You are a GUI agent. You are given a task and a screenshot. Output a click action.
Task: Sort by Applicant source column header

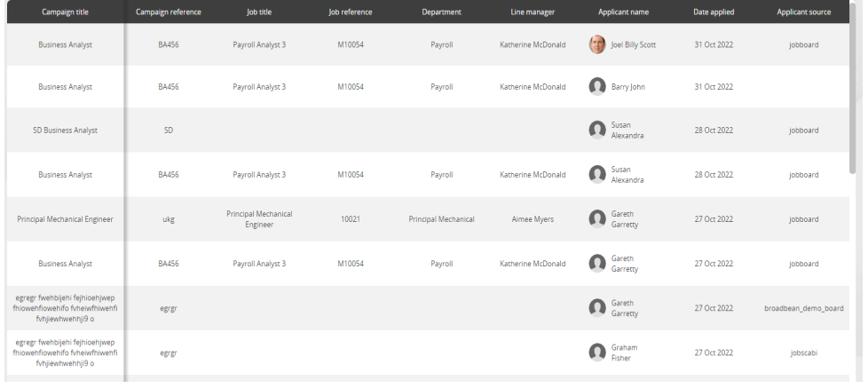click(804, 12)
